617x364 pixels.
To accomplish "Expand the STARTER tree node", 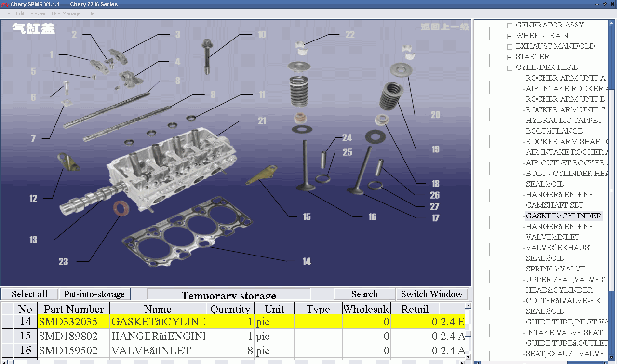I will click(x=510, y=57).
